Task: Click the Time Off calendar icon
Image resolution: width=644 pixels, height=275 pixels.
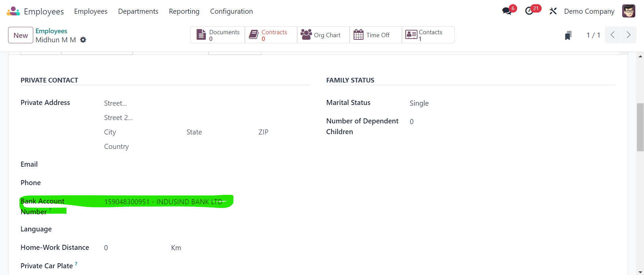Action: pos(359,35)
